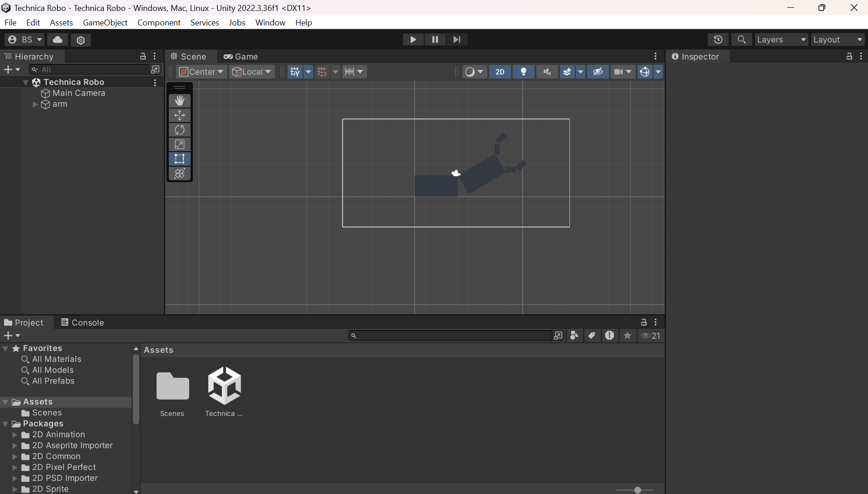Screen dimensions: 868x494
Task: Toggle grid snapping icon
Action: pyautogui.click(x=322, y=72)
